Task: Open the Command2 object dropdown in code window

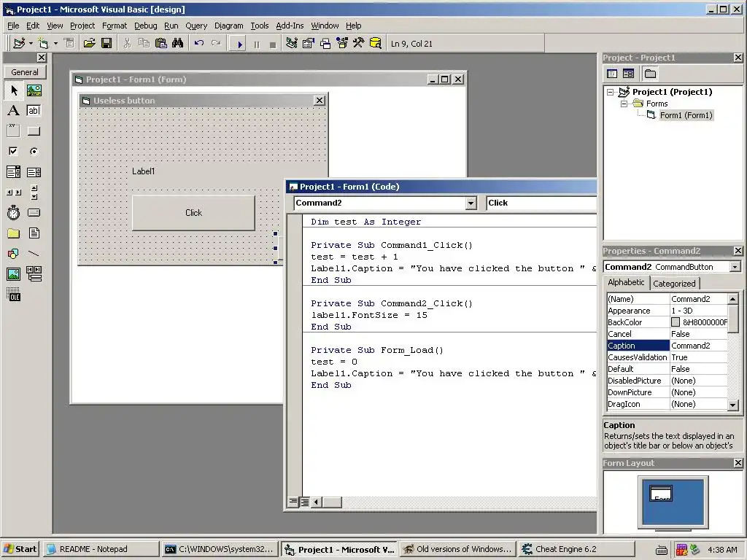Action: click(x=471, y=203)
